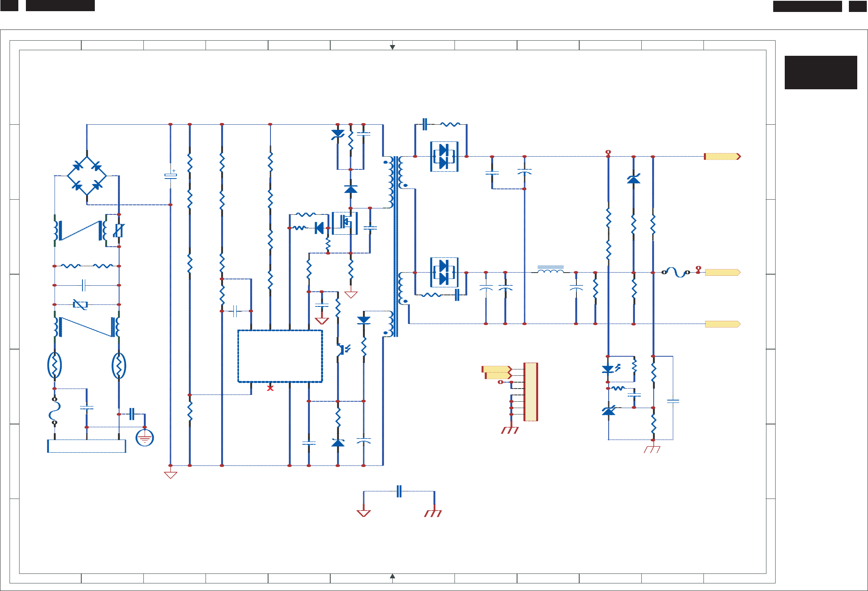Click the AC input connector rectangle
This screenshot has width=868, height=591.
(x=87, y=446)
